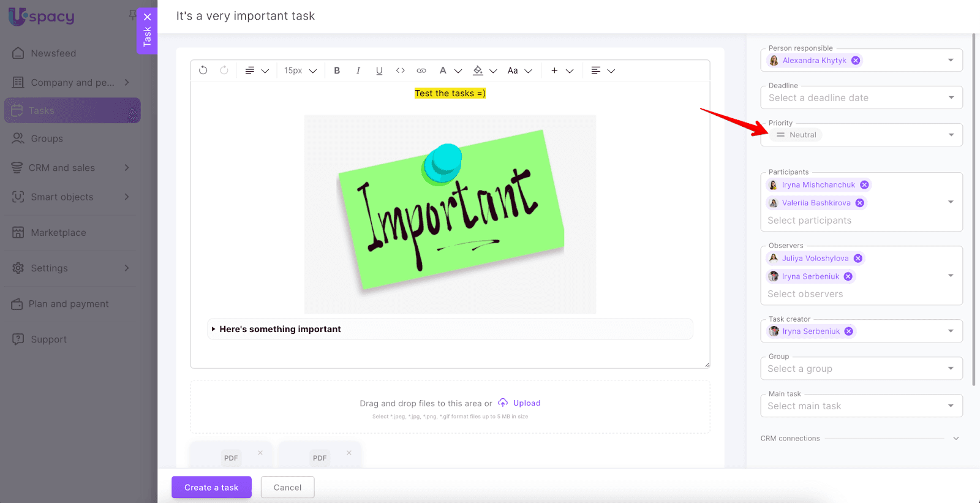Click the Create a task button

click(211, 488)
